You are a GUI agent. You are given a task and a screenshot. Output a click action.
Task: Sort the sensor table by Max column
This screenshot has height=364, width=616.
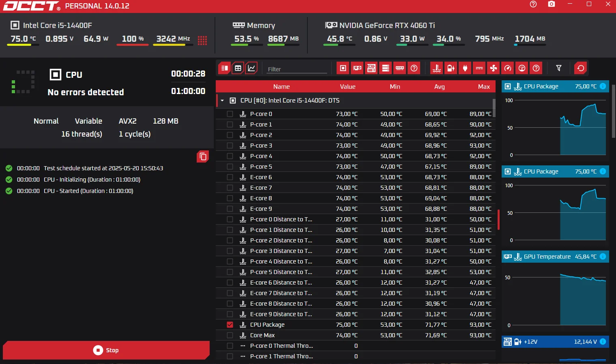tap(484, 87)
